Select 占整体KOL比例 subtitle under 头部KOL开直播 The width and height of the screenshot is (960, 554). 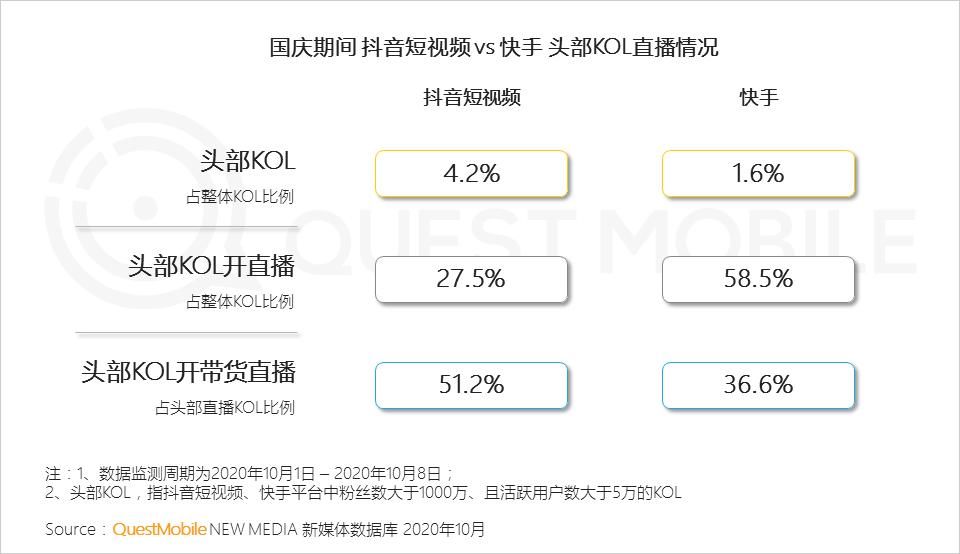click(240, 302)
